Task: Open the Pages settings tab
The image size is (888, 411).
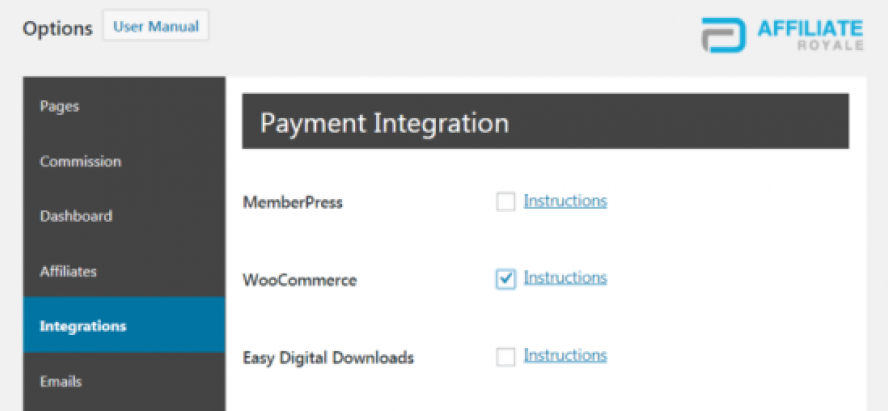Action: [x=124, y=106]
